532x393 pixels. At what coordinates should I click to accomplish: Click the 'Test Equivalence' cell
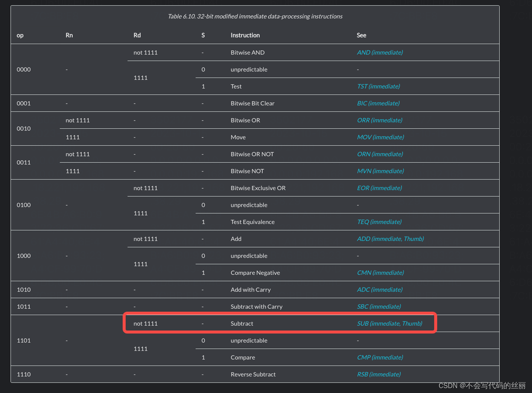point(252,222)
